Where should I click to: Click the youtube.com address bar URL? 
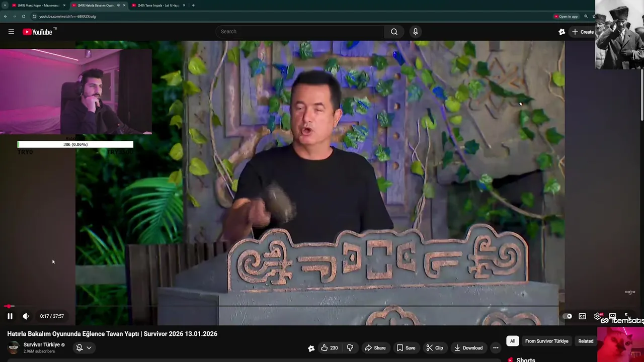[67, 17]
